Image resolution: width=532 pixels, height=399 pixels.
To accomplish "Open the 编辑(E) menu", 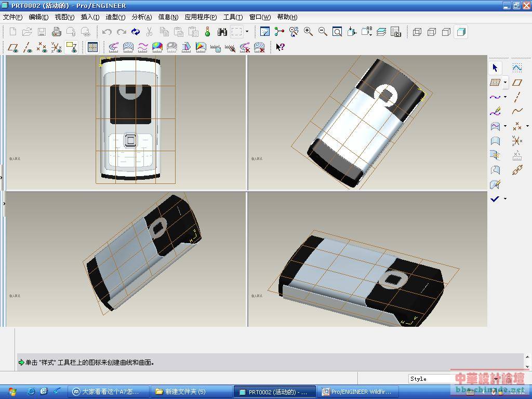I will (38, 17).
